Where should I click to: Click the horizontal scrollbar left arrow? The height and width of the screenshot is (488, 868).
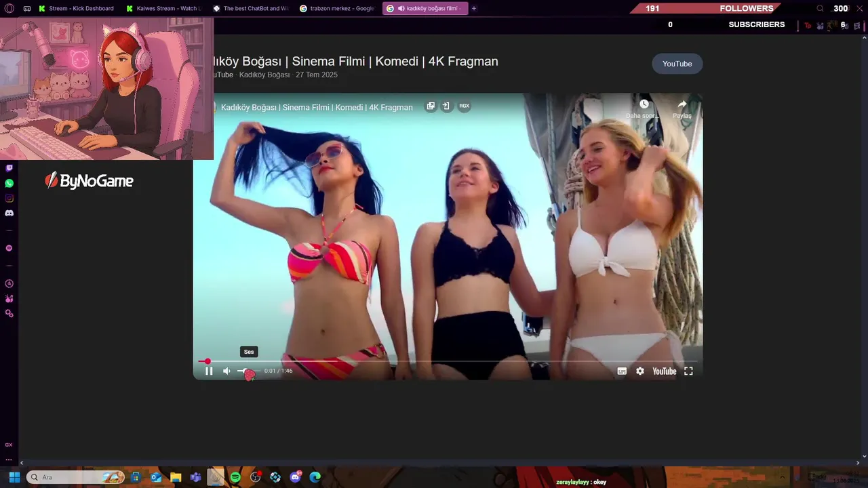21,463
